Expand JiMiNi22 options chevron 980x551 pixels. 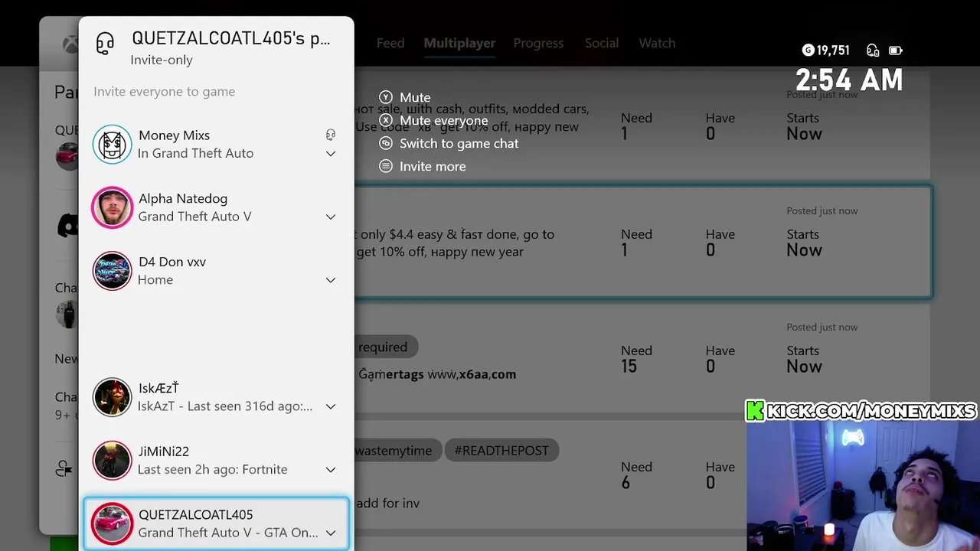331,470
